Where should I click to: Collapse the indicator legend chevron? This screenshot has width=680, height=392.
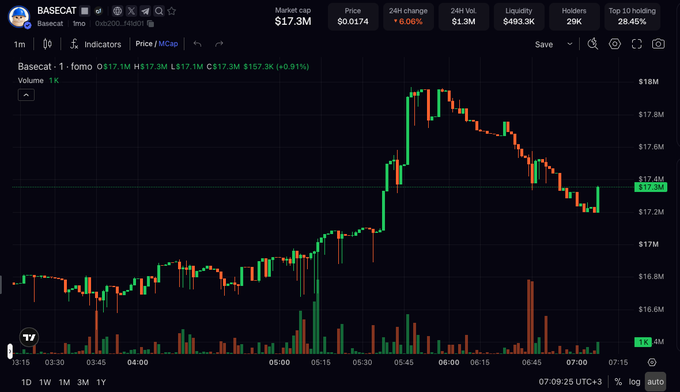(x=26, y=95)
